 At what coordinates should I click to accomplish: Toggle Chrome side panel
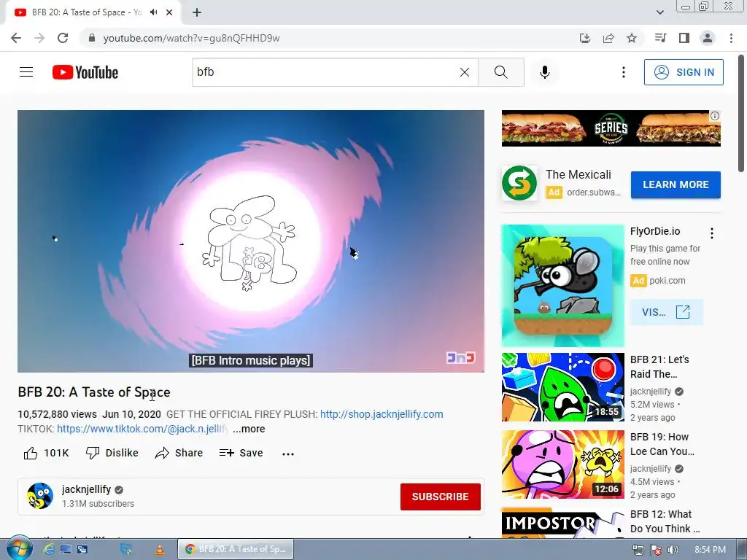coord(684,38)
